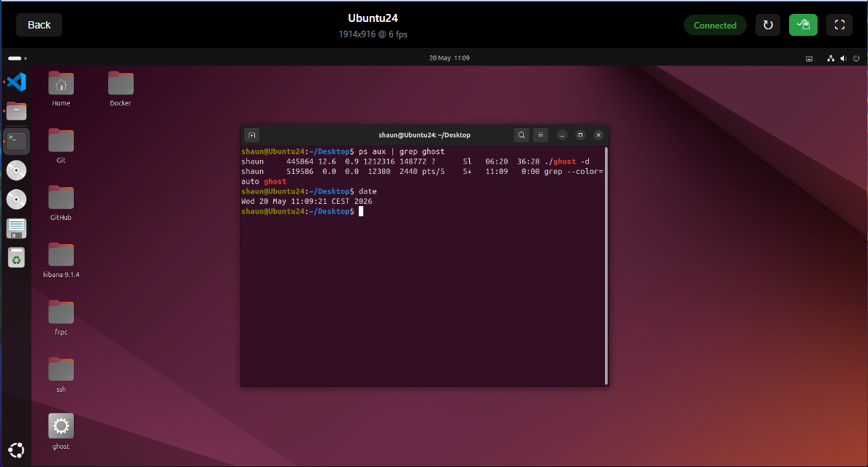This screenshot has height=467, width=868.
Task: Click the reconnect refresh icon in viewer header
Action: point(768,25)
